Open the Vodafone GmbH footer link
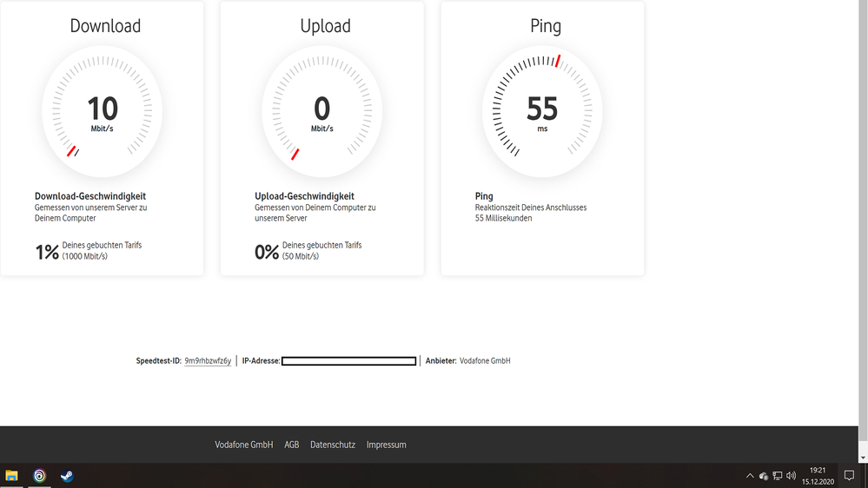Image resolution: width=868 pixels, height=488 pixels. coord(244,445)
